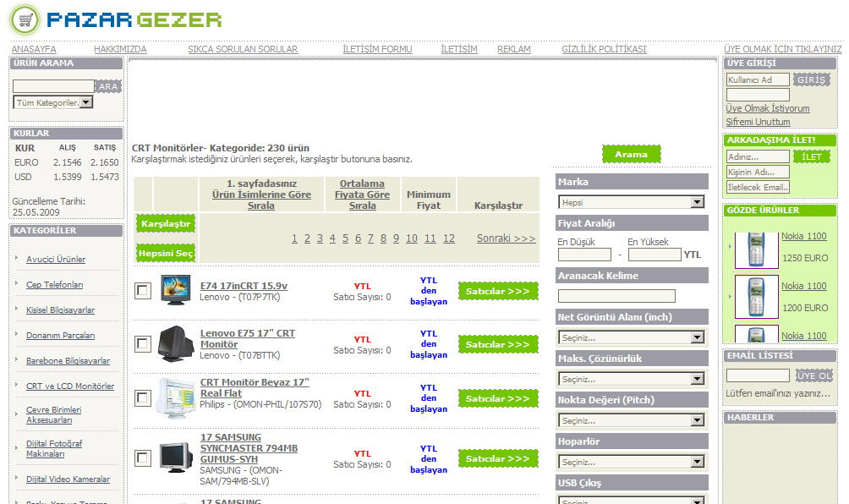
Task: Tick the checkbox for E74 17inCRT 15.9v
Action: click(x=142, y=291)
